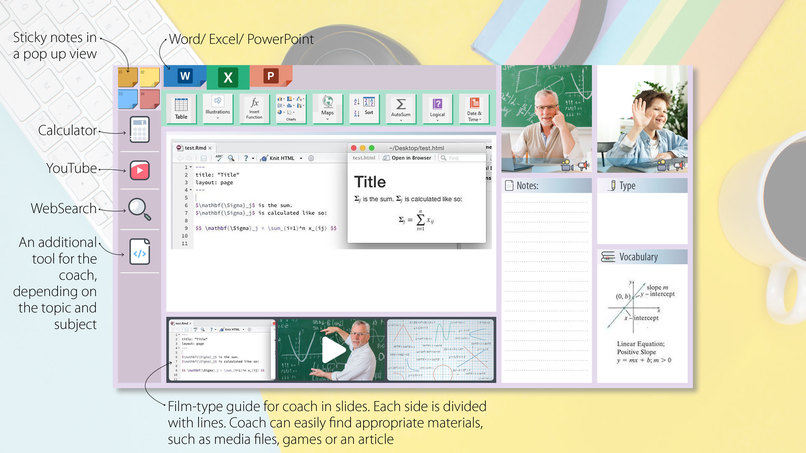Open the code file tool in sidebar
The width and height of the screenshot is (806, 453).
(139, 252)
